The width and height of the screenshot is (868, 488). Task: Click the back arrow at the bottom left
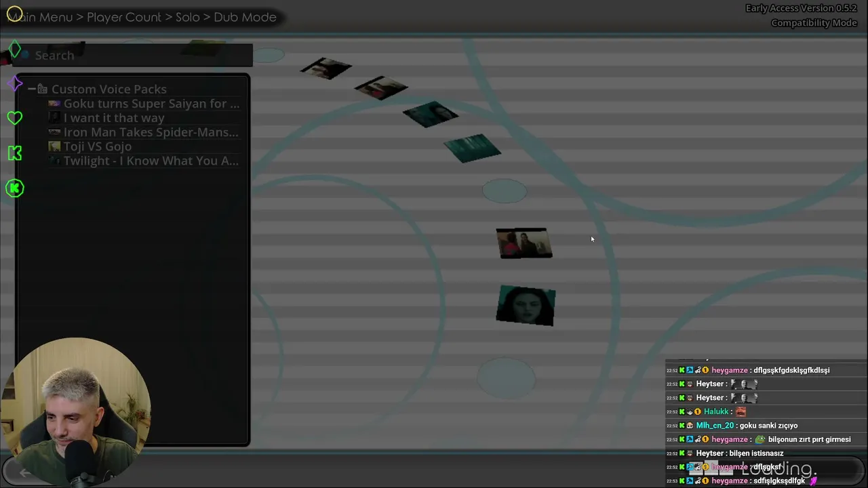click(x=24, y=472)
